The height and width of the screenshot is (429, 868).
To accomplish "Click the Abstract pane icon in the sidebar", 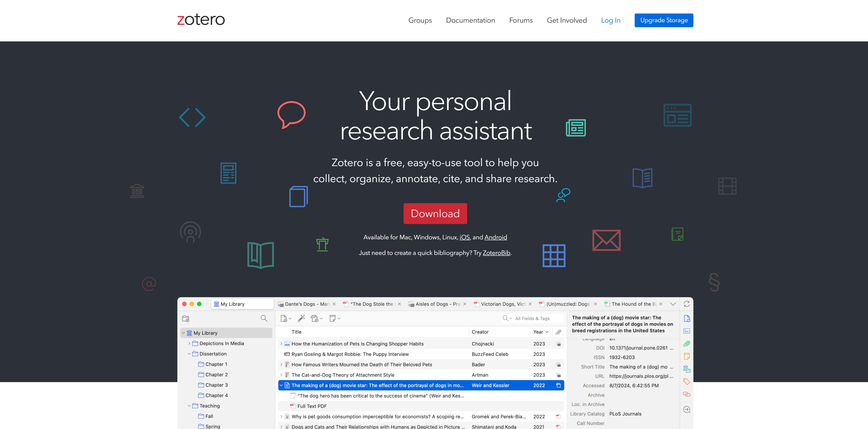I will (x=686, y=331).
